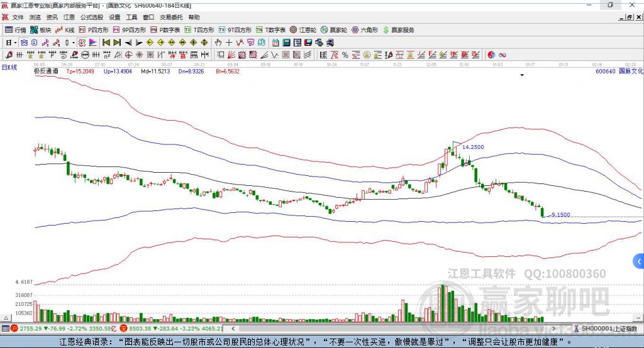The width and height of the screenshot is (644, 348).
Task: Toggle the 极反 channel indicator button
Action: (x=82, y=43)
